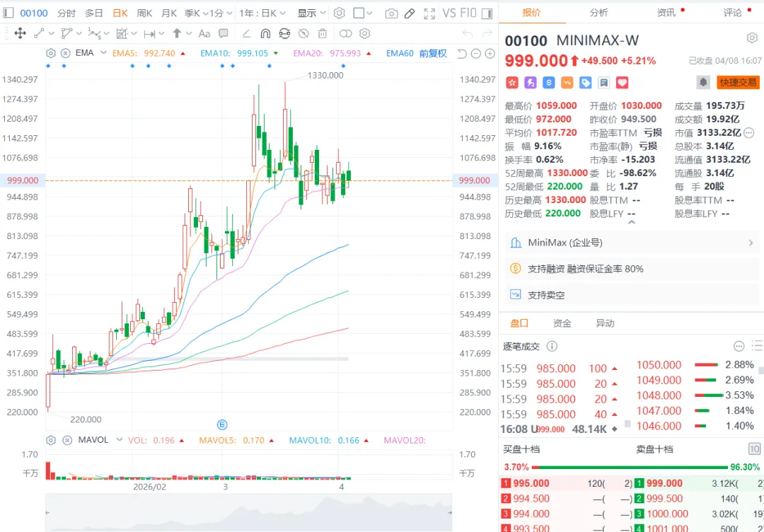The height and width of the screenshot is (532, 764).
Task: Open EMA indicator settings gear
Action: click(51, 53)
